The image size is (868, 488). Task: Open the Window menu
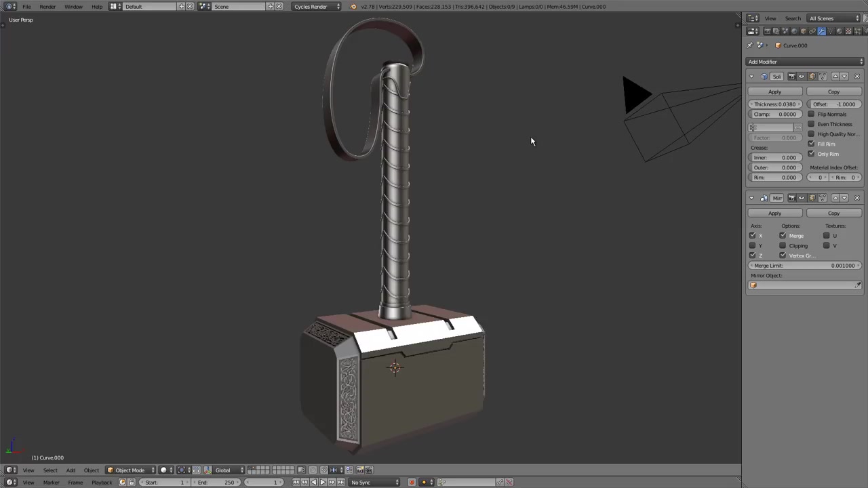[x=73, y=7]
